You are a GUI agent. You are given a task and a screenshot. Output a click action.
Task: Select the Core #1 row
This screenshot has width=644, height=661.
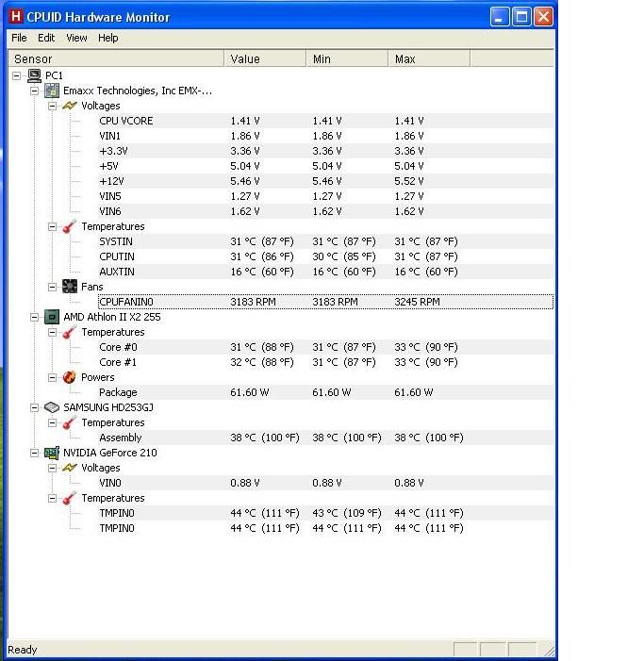(x=325, y=362)
